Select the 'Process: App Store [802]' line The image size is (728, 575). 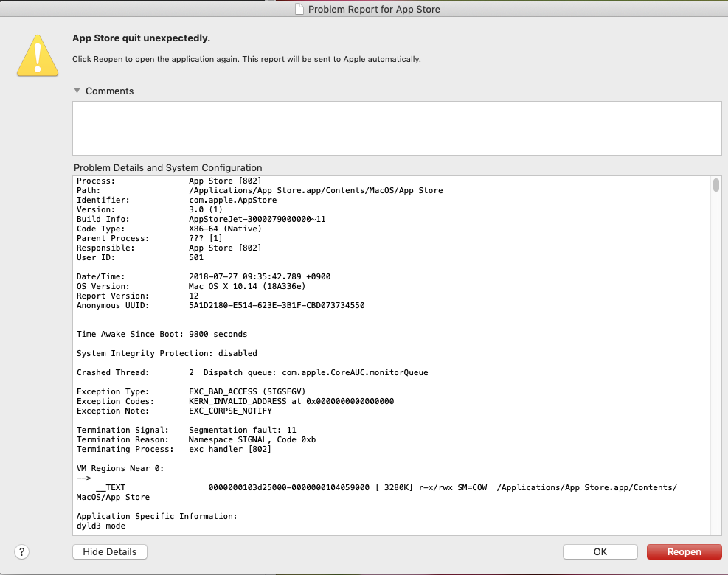pyautogui.click(x=169, y=181)
